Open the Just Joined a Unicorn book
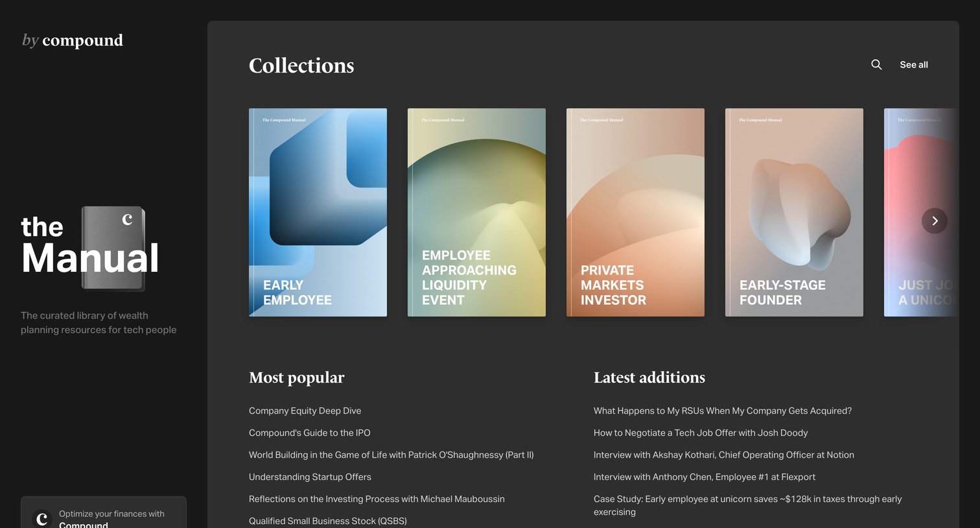 tap(921, 213)
